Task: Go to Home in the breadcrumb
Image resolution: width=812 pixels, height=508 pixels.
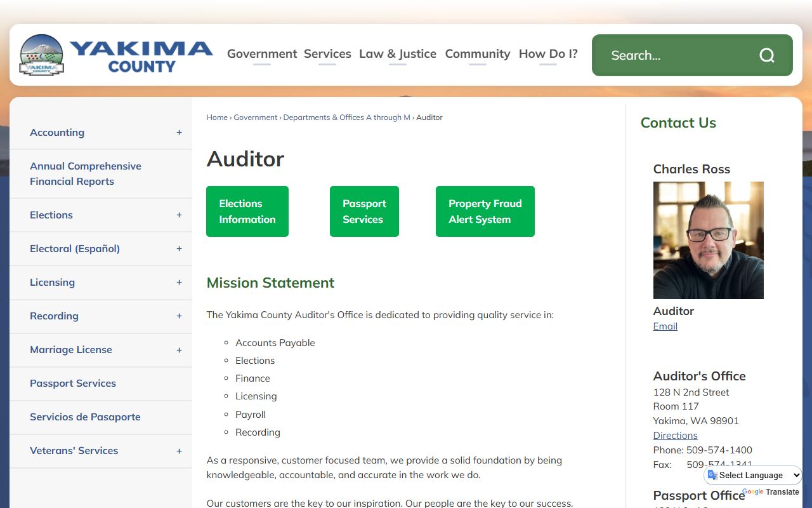Action: point(217,117)
